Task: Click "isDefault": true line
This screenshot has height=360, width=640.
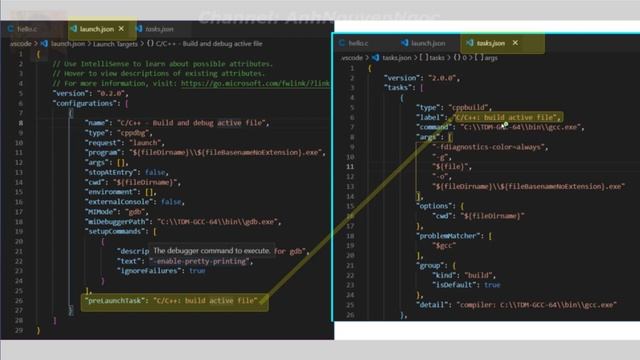Action: [466, 285]
